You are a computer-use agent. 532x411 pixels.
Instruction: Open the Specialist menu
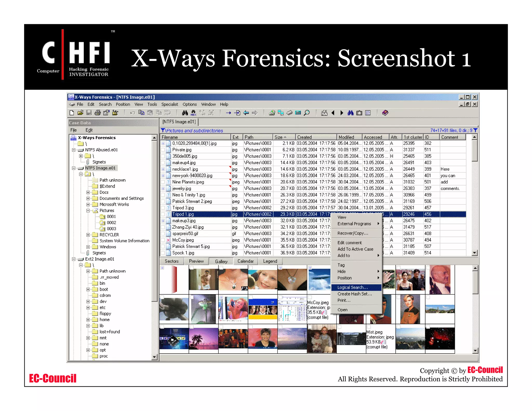pyautogui.click(x=169, y=104)
